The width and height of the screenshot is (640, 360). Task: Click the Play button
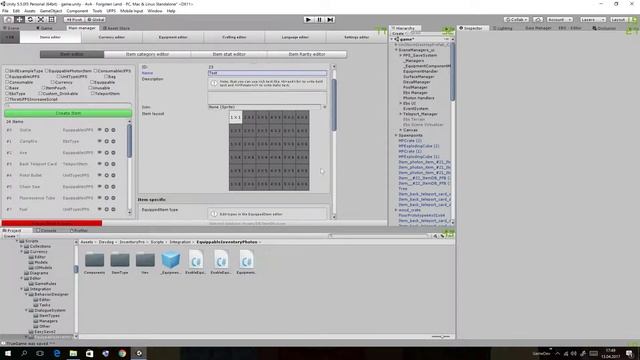point(309,20)
